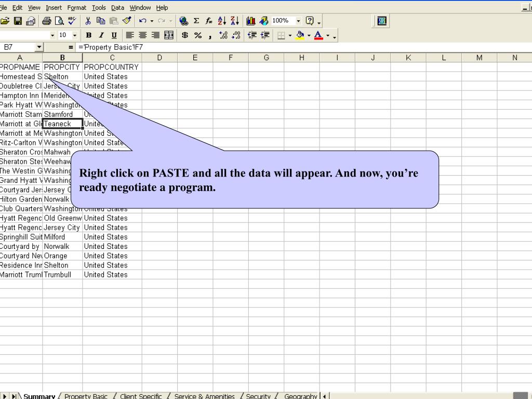
Task: Align cell text left
Action: (129, 35)
